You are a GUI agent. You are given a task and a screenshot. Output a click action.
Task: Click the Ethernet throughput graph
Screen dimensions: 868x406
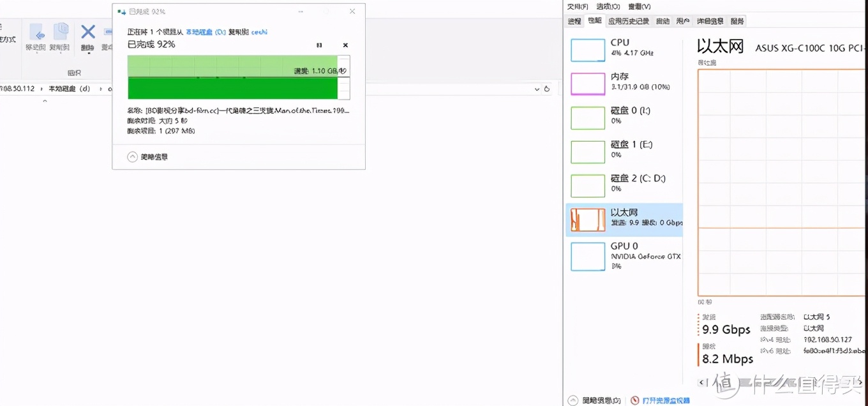pyautogui.click(x=782, y=183)
